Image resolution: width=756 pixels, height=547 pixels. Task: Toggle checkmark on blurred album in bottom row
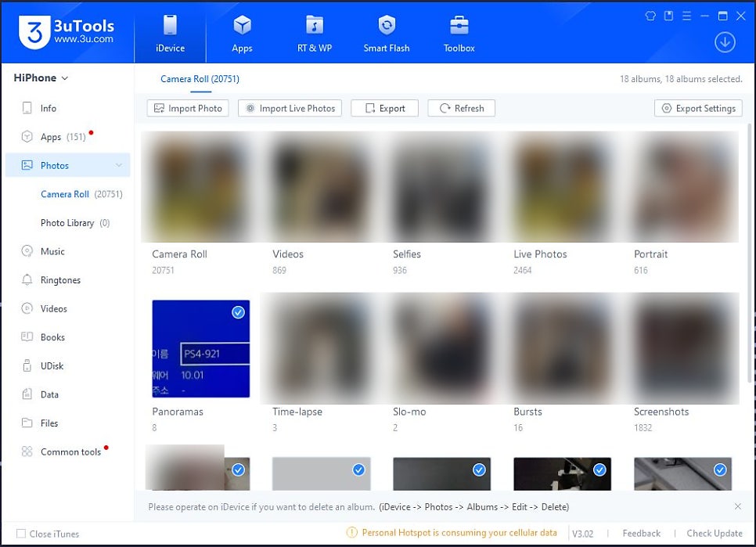click(238, 470)
